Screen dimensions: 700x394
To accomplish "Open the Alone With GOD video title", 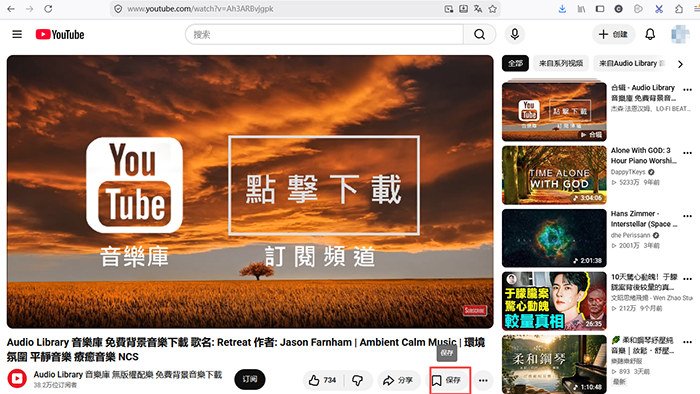I will [x=643, y=155].
